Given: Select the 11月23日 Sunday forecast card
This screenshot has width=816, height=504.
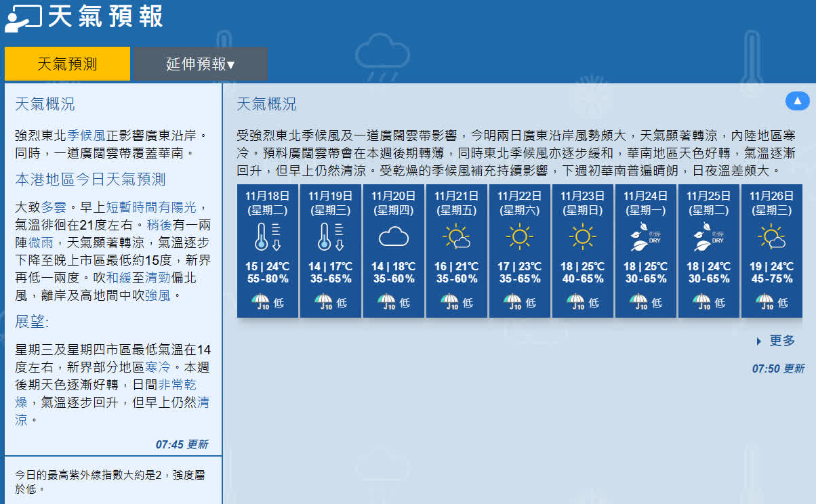Looking at the screenshot, I should 582,251.
